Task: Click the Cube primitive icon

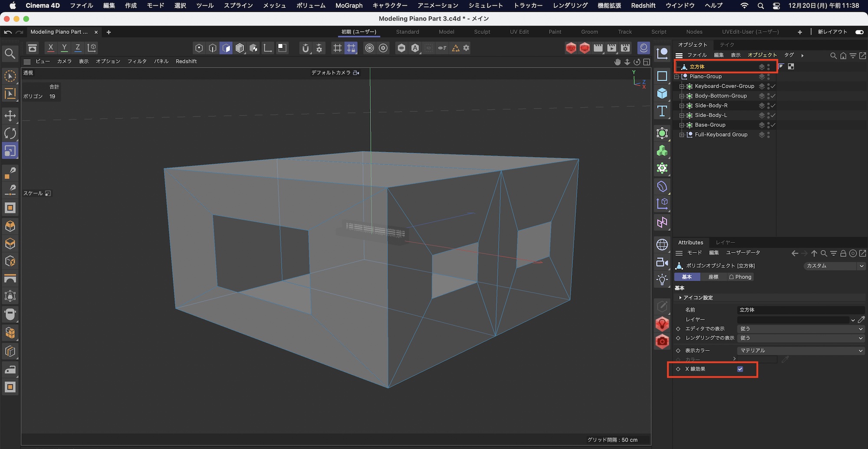Action: 662,93
